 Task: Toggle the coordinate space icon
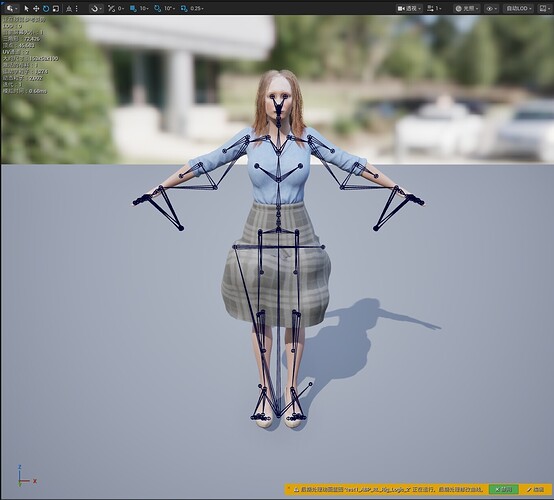(x=69, y=8)
